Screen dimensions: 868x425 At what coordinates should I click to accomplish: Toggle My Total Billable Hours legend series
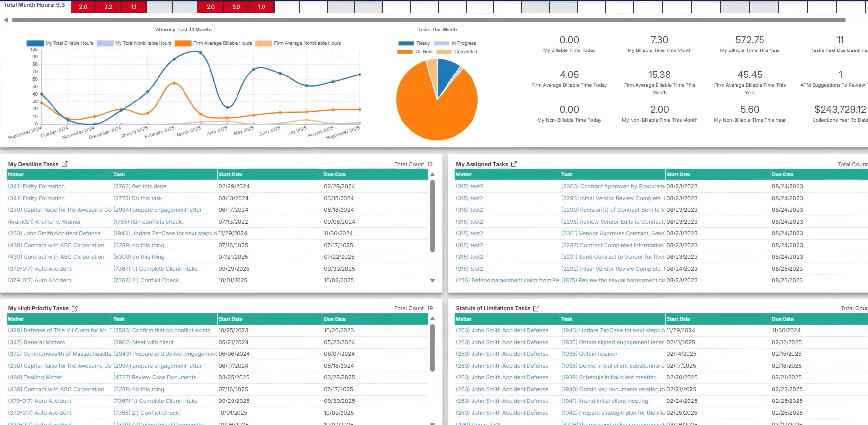pos(60,43)
